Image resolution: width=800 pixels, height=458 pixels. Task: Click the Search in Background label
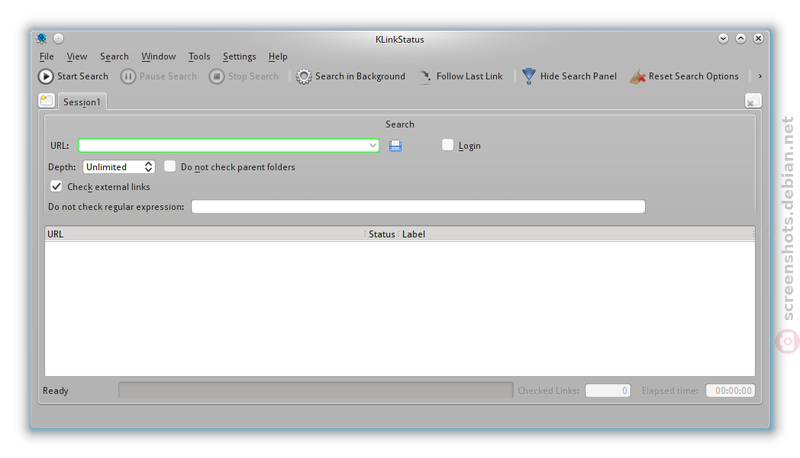coord(360,77)
